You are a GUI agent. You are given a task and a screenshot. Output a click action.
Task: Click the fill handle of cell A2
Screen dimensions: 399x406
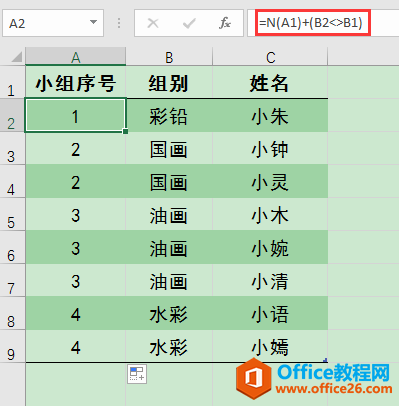(x=125, y=131)
